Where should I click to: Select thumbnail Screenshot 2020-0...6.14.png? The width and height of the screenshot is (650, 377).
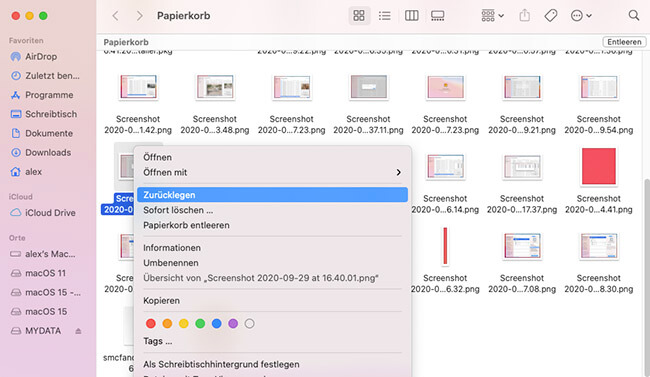coord(445,167)
